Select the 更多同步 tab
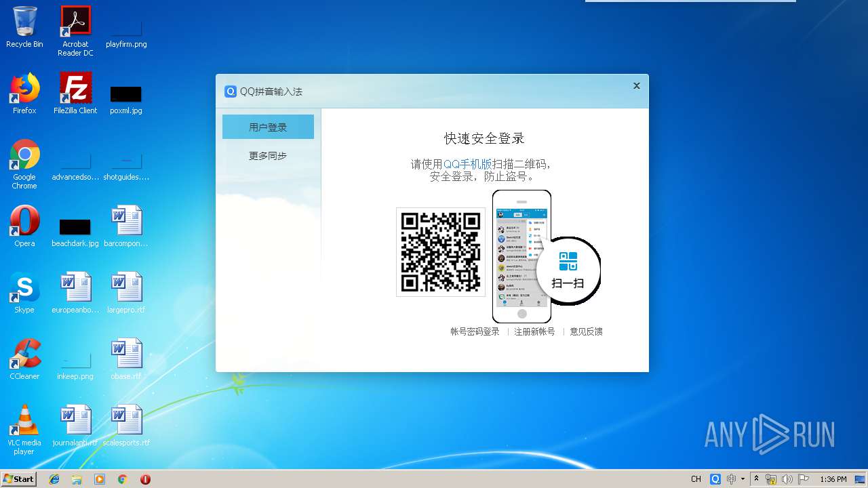This screenshot has height=488, width=868. (268, 156)
